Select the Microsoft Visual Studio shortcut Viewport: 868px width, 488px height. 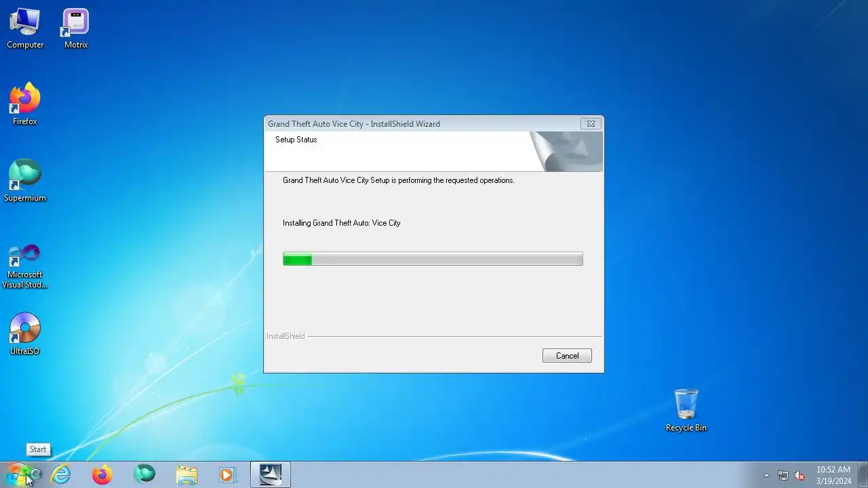pos(25,266)
